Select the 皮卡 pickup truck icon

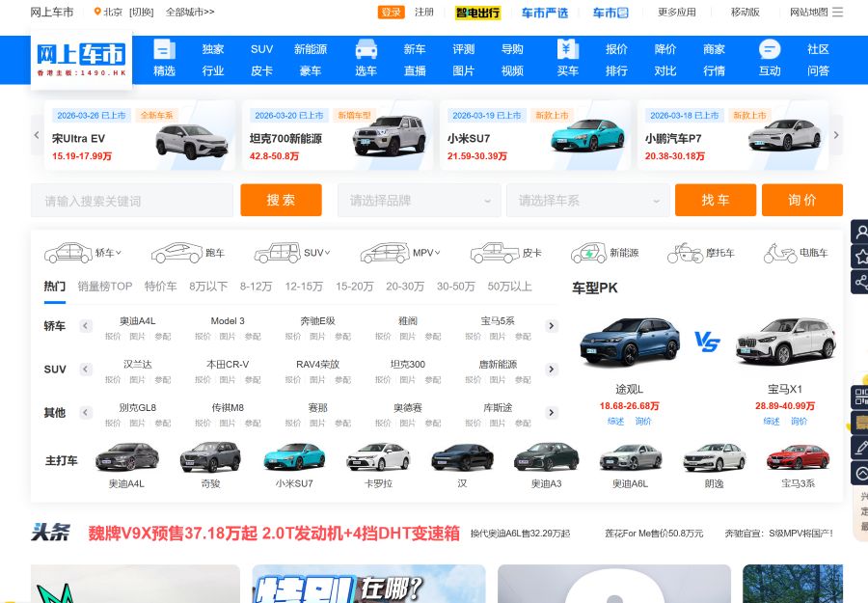(492, 253)
